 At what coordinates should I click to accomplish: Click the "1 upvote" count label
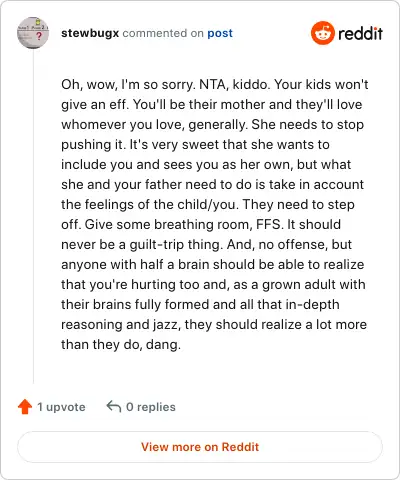click(61, 407)
